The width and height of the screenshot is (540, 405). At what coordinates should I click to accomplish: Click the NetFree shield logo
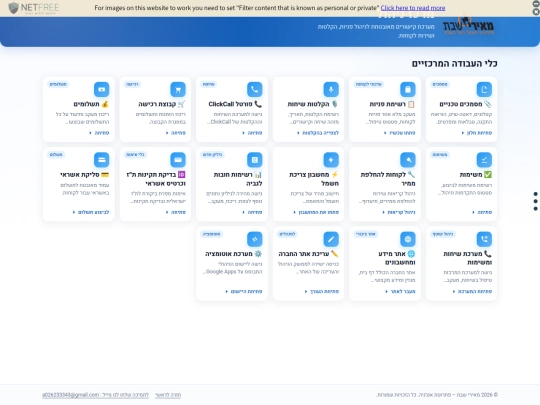click(14, 8)
